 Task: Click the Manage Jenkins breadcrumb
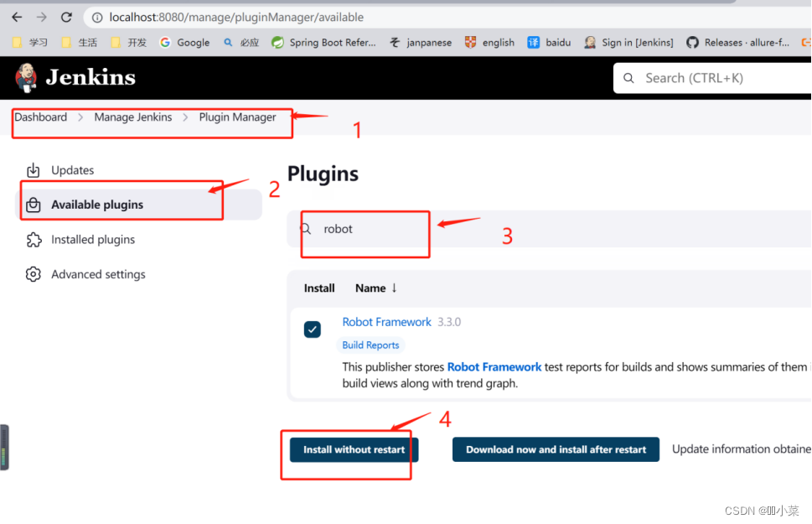tap(132, 117)
